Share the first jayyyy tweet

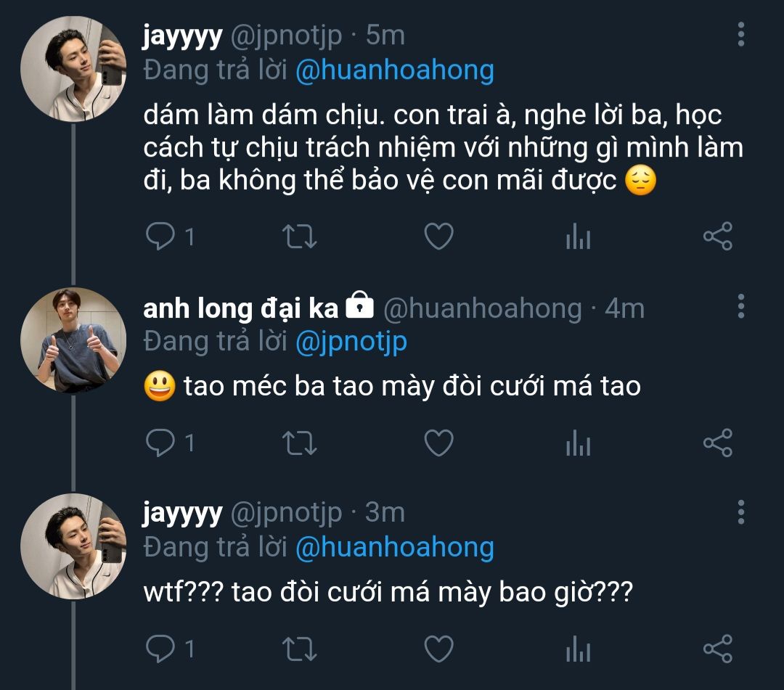(x=718, y=237)
